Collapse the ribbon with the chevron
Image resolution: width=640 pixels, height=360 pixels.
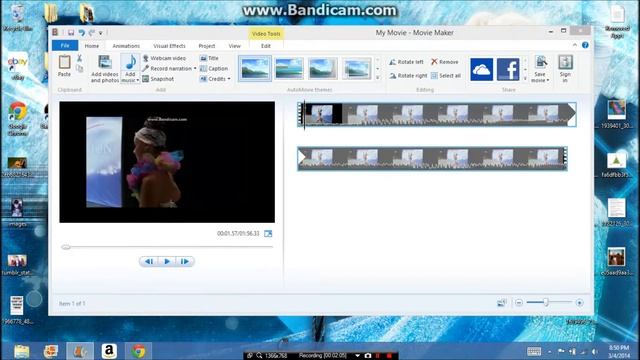pyautogui.click(x=575, y=45)
